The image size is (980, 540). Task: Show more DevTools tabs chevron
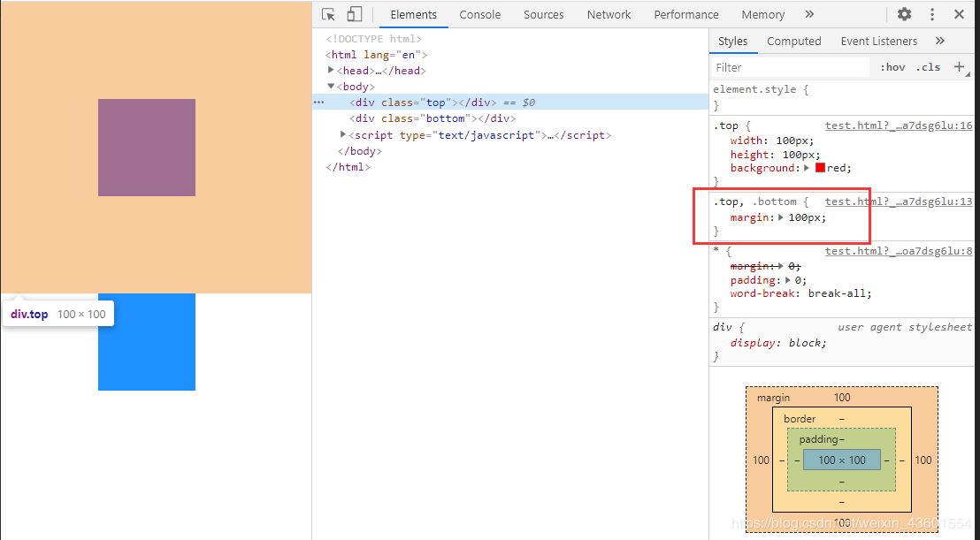coord(809,14)
